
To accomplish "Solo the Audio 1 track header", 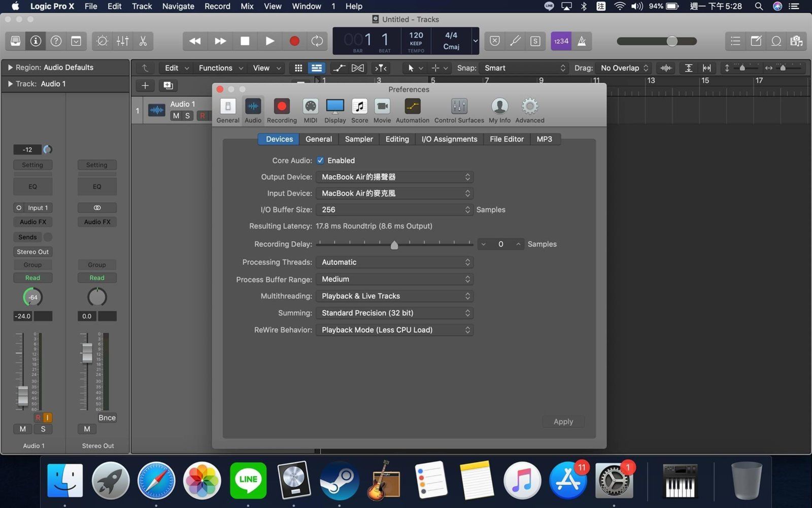I will (x=187, y=116).
